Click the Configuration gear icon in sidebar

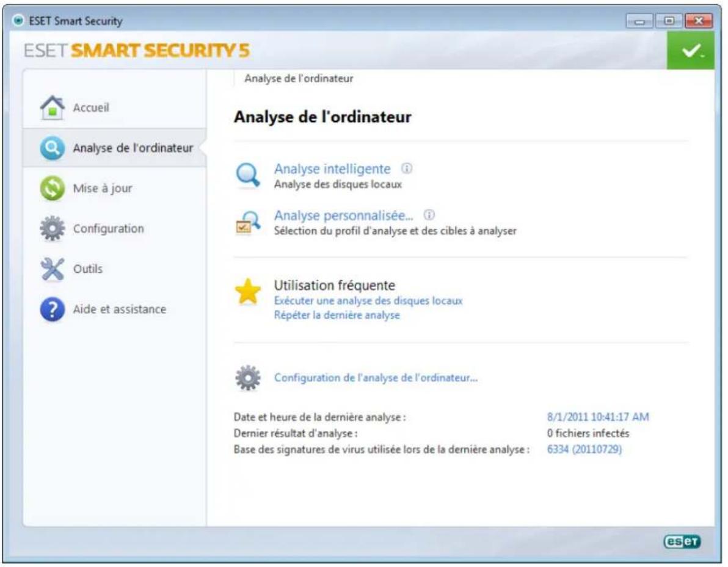click(x=52, y=228)
